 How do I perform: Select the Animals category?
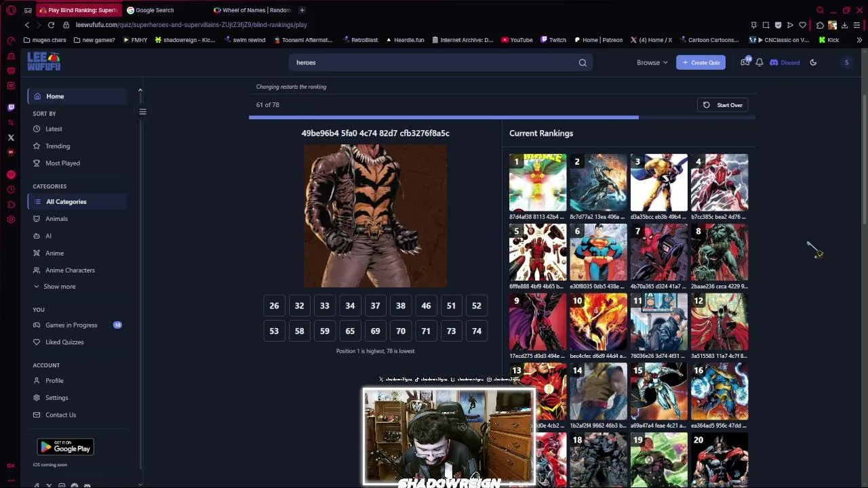(x=56, y=219)
